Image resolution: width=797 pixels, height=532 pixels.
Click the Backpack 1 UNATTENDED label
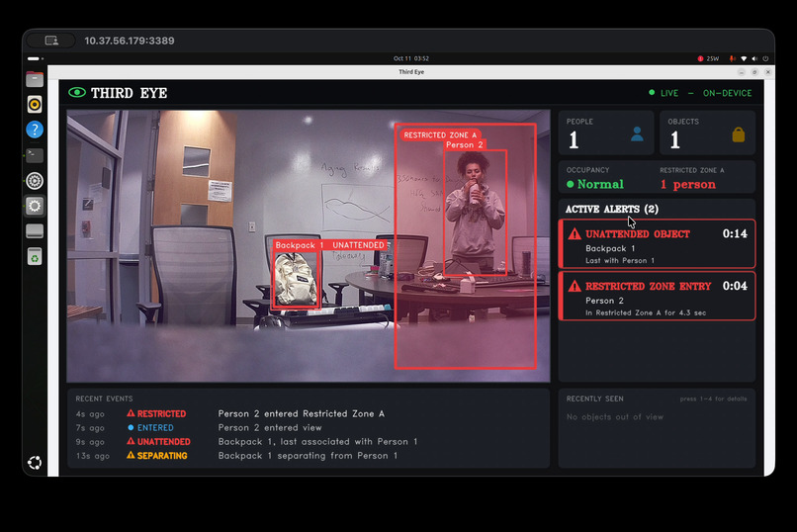click(330, 245)
